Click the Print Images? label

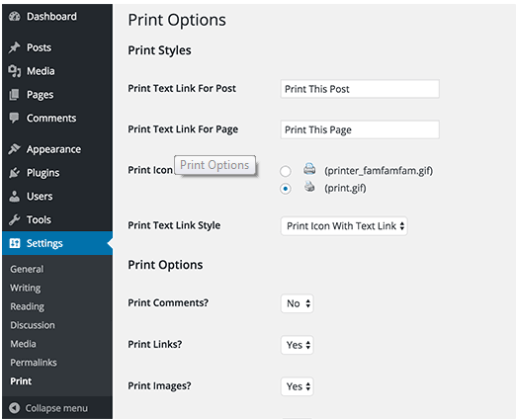[159, 385]
